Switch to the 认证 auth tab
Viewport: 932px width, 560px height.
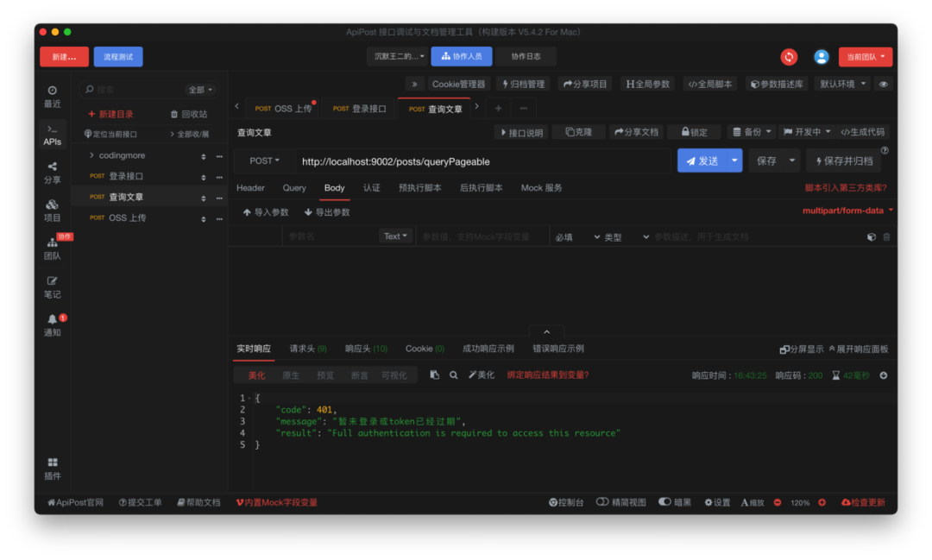[371, 188]
